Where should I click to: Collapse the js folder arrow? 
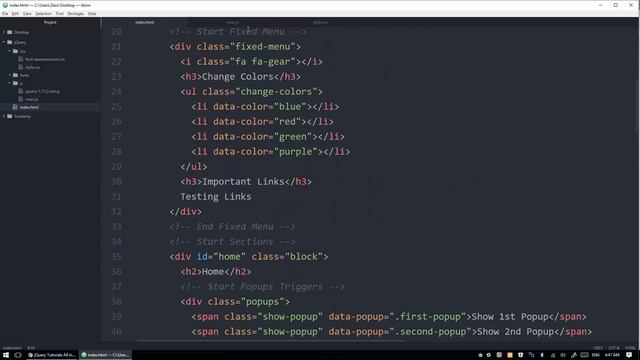(x=10, y=83)
